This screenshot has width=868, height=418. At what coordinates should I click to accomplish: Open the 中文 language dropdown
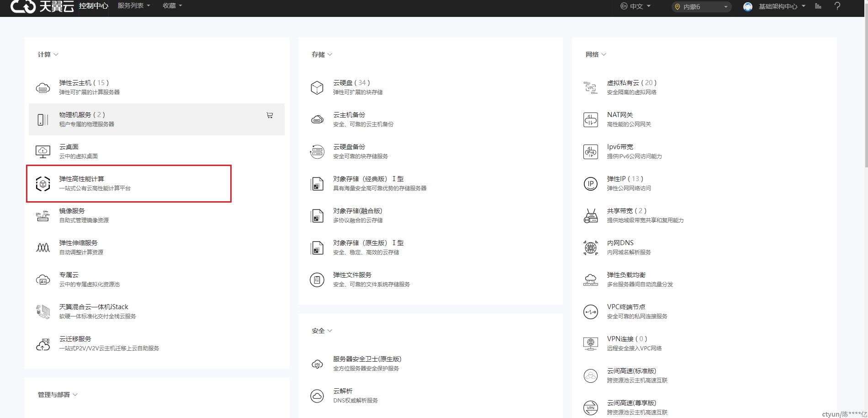(x=635, y=6)
